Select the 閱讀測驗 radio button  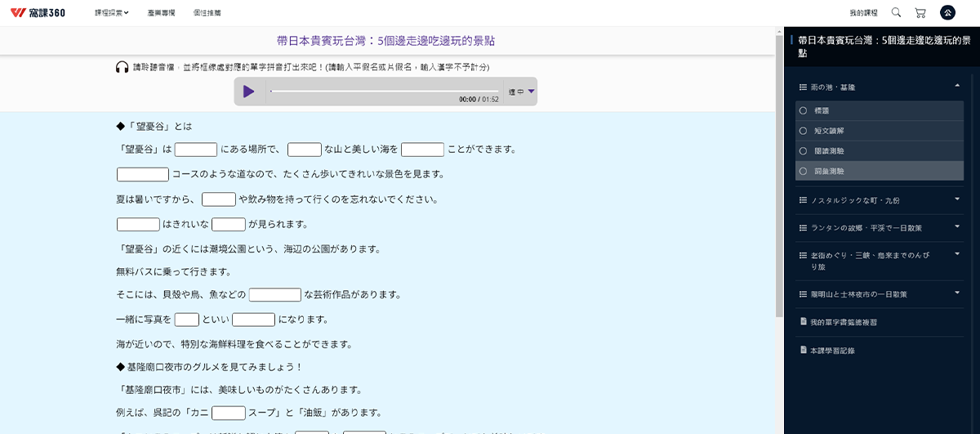804,151
